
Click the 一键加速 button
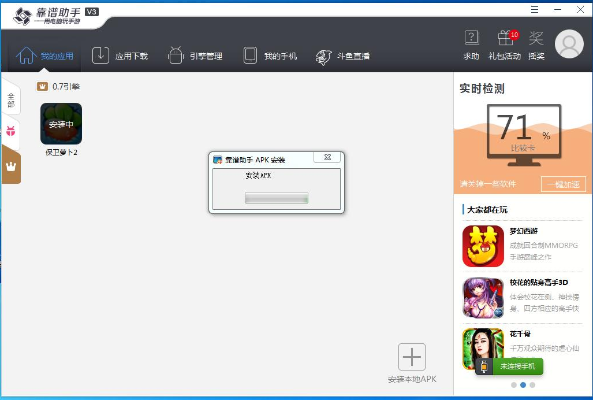pyautogui.click(x=563, y=184)
